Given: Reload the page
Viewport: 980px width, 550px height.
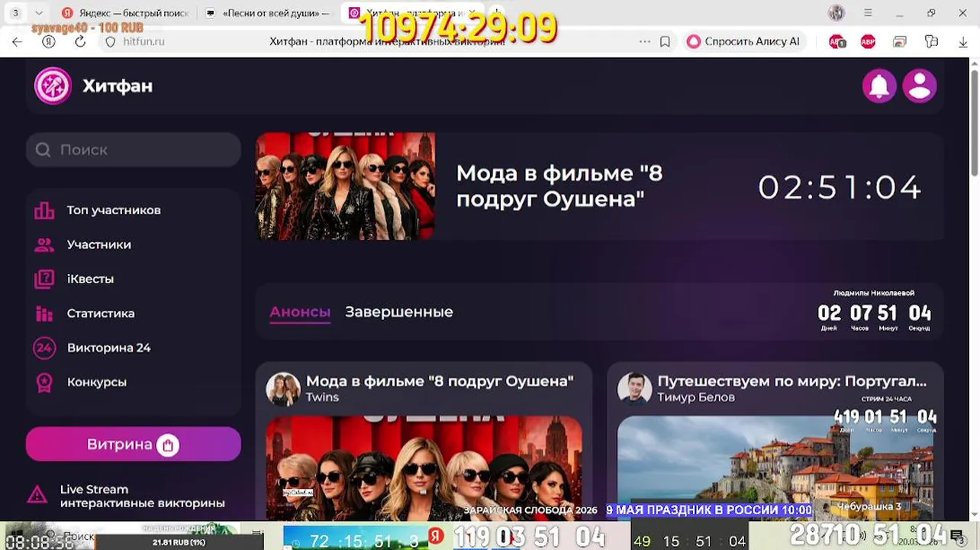Looking at the screenshot, I should (x=80, y=42).
